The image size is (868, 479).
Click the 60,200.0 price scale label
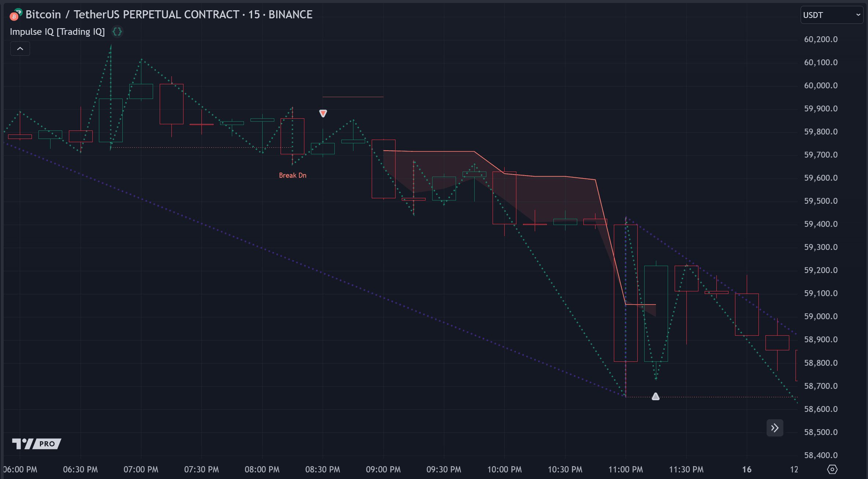pyautogui.click(x=821, y=39)
